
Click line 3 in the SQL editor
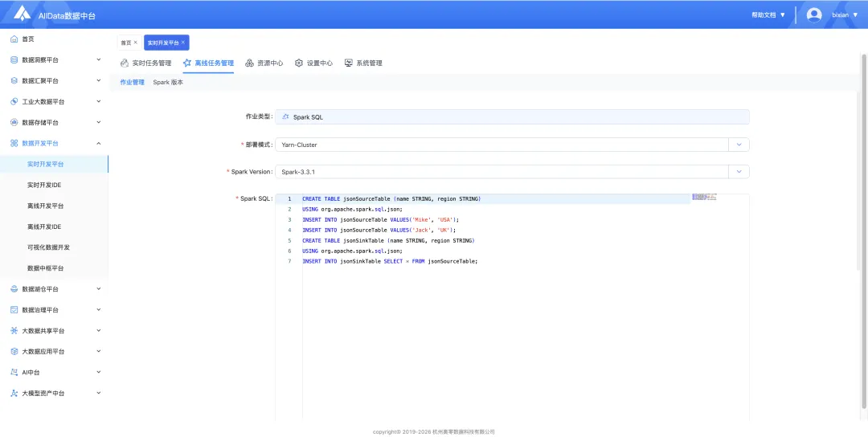pos(381,219)
